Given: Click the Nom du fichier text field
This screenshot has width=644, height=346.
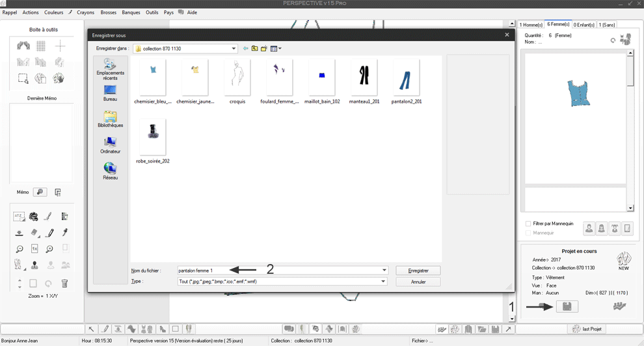Looking at the screenshot, I should pos(278,270).
